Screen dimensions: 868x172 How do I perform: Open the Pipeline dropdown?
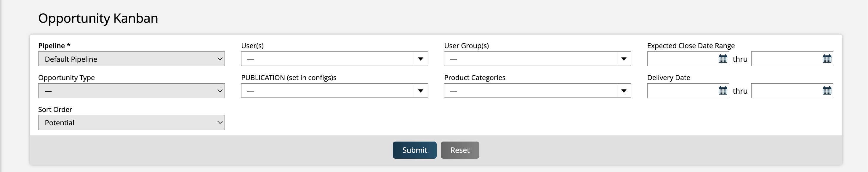pyautogui.click(x=132, y=59)
